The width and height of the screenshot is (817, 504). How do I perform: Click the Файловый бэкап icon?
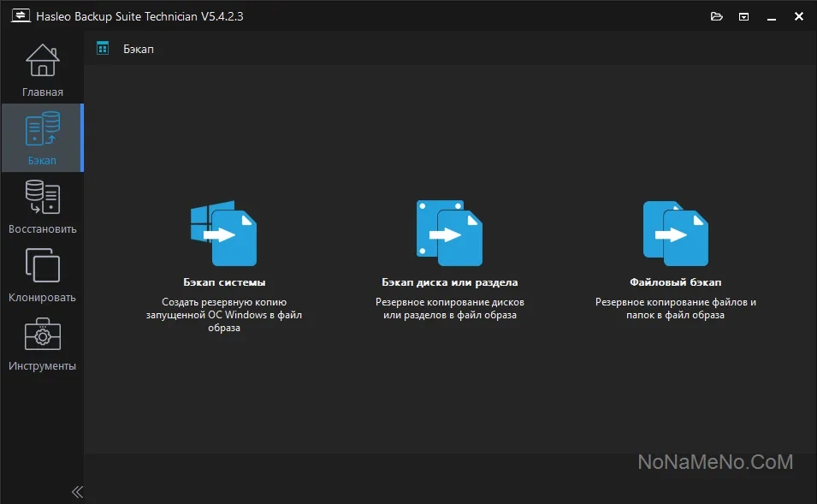pyautogui.click(x=675, y=233)
